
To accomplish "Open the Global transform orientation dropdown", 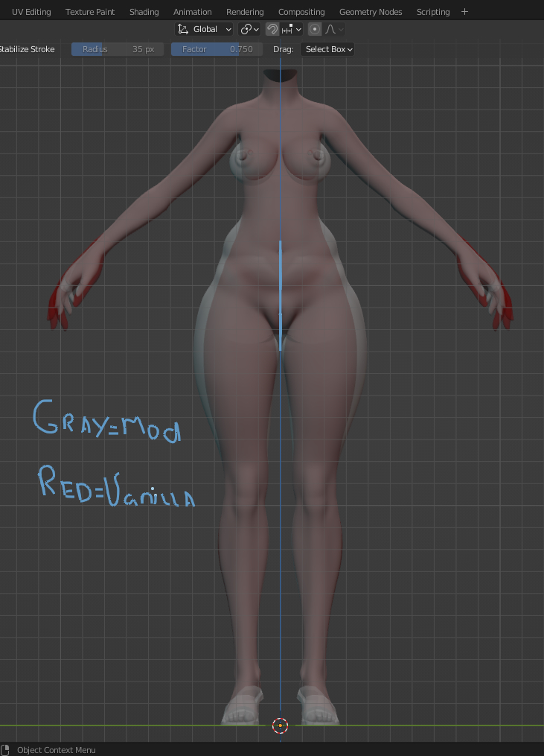I will (204, 29).
